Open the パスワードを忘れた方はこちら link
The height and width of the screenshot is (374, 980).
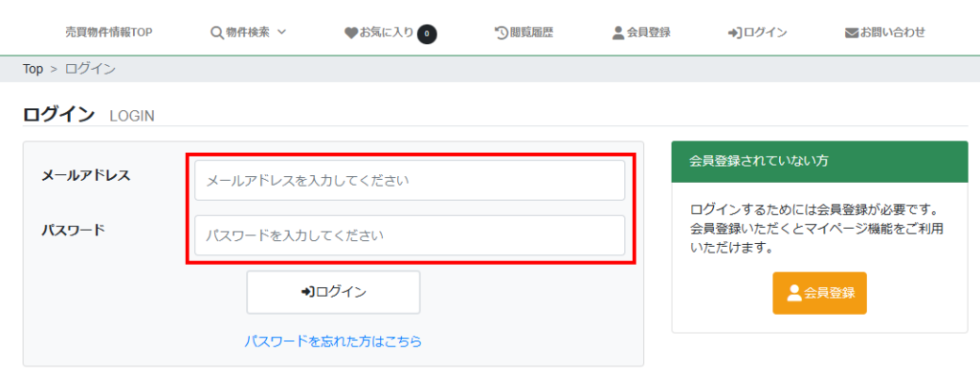click(x=333, y=341)
